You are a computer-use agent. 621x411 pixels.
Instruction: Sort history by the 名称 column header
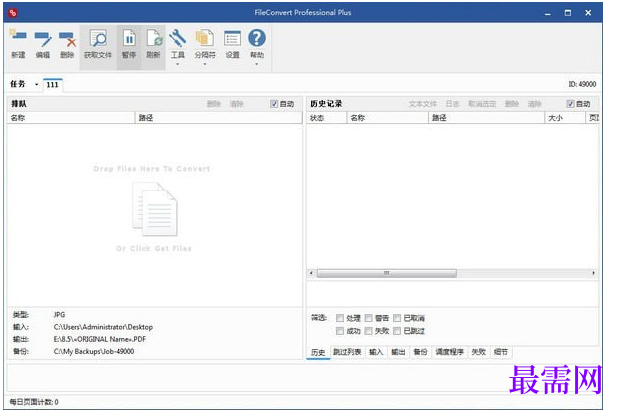pyautogui.click(x=388, y=118)
